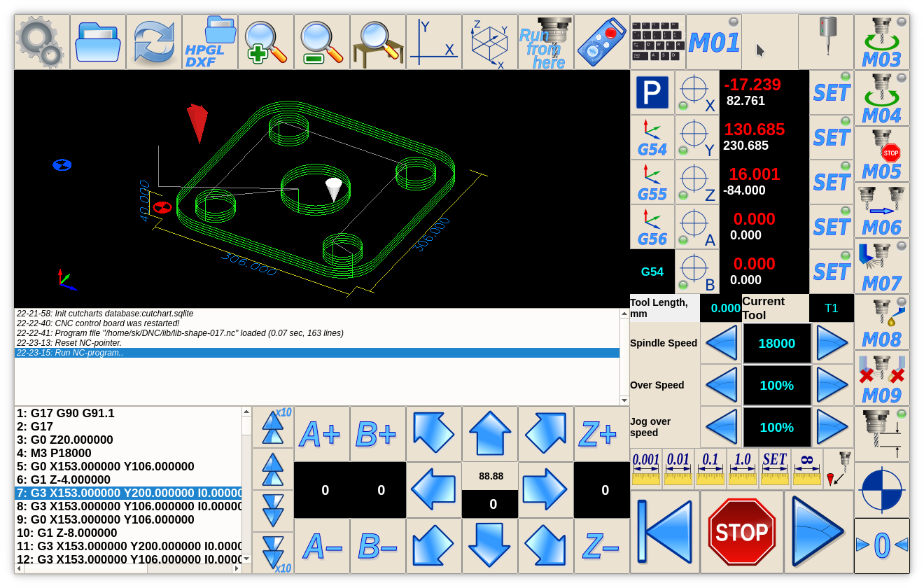Open the settings gears icon
The width and height of the screenshot is (924, 588).
click(41, 42)
